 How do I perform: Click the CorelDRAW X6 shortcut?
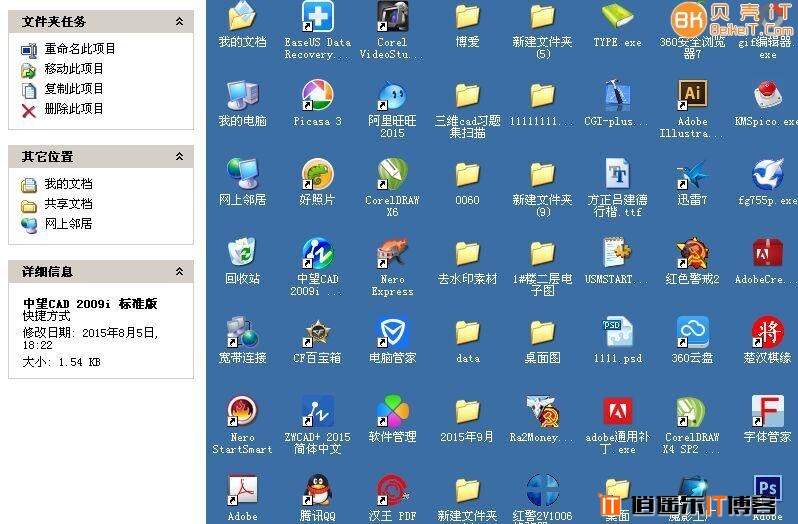(392, 173)
